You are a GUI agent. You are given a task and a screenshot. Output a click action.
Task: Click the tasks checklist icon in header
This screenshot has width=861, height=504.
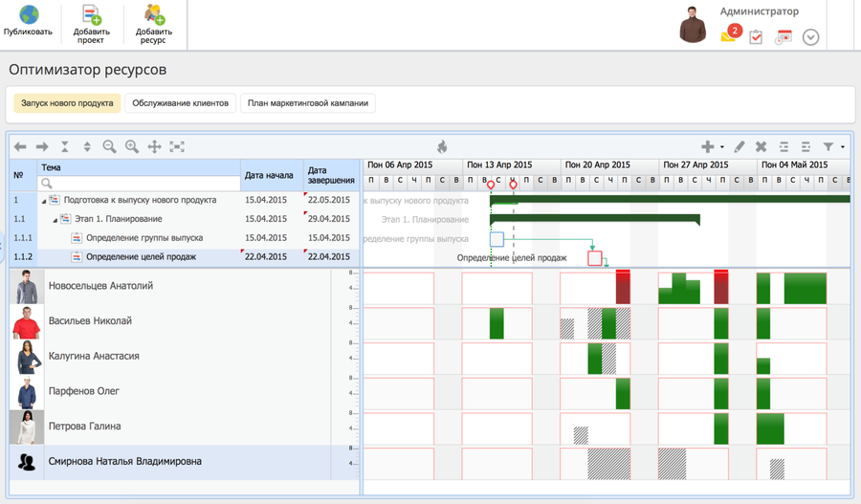pos(756,37)
